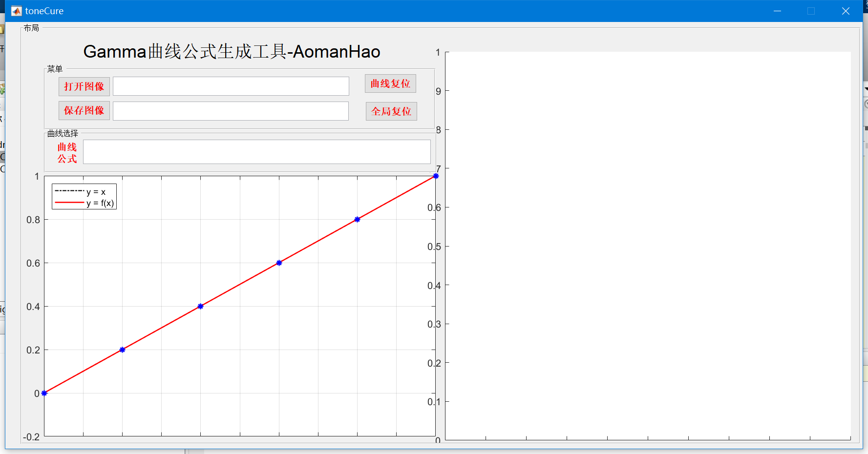Select the 'y = x' legend entry
Screen dimensions: 868x454
point(96,191)
